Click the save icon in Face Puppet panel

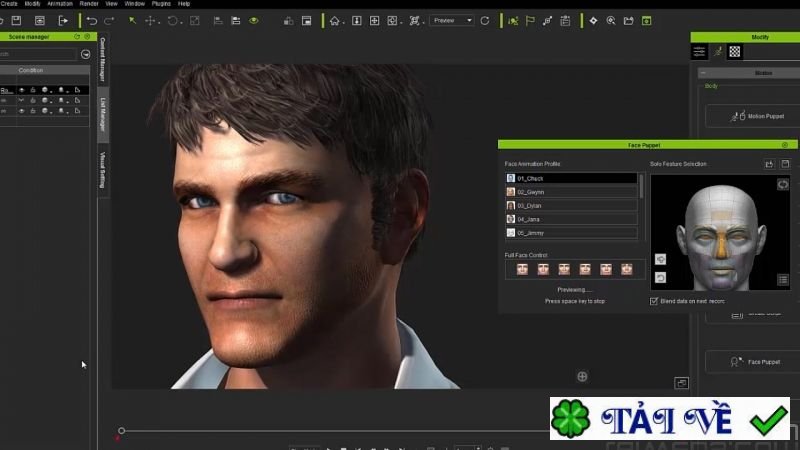click(x=785, y=164)
